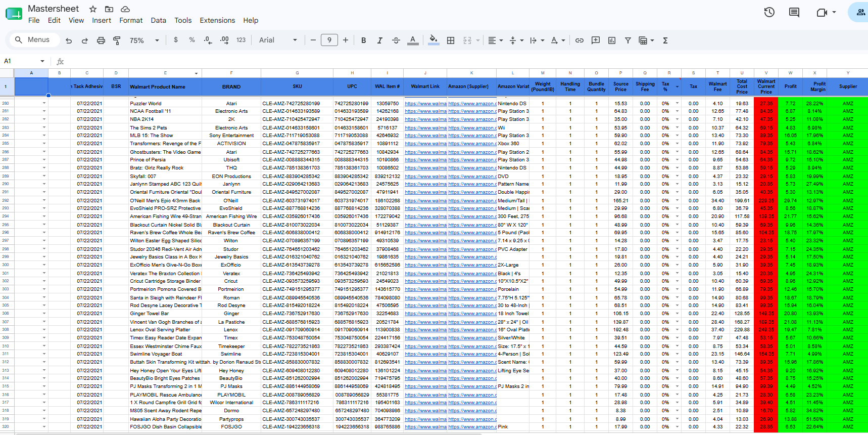Activate the paint format roller icon
868x435 pixels.
(x=117, y=40)
